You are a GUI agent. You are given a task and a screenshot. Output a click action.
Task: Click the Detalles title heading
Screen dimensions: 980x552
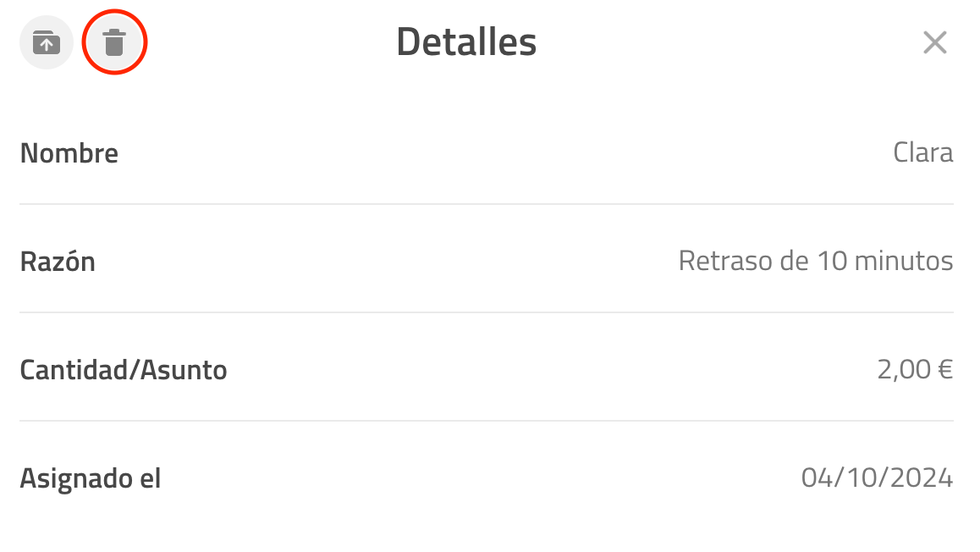point(466,41)
